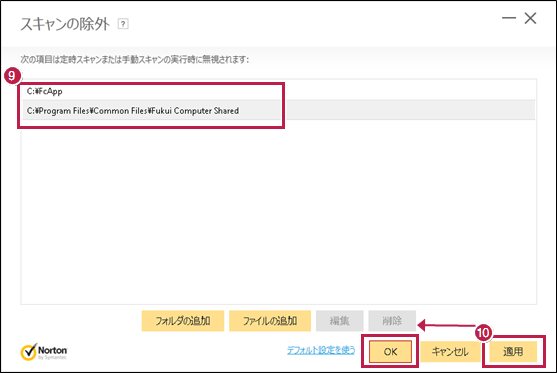Click the grayed 編集 button
This screenshot has height=373, width=557.
coord(340,321)
